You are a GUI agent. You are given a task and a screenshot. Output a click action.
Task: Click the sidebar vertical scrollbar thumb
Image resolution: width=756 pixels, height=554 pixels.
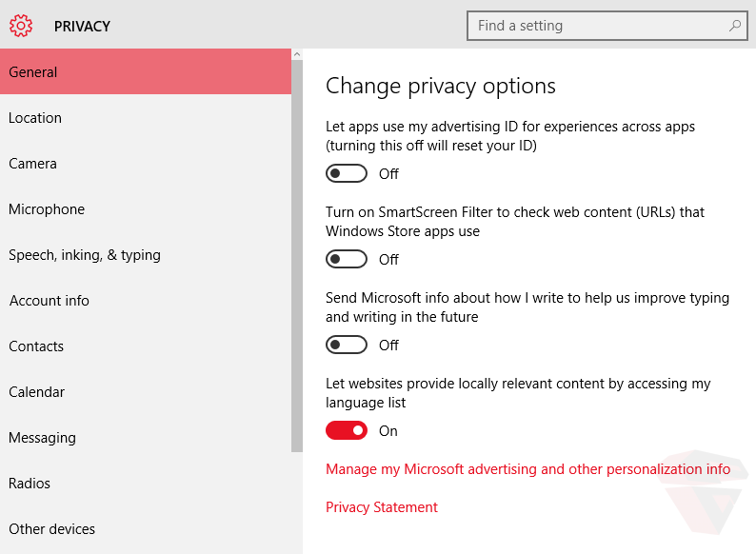point(297,256)
